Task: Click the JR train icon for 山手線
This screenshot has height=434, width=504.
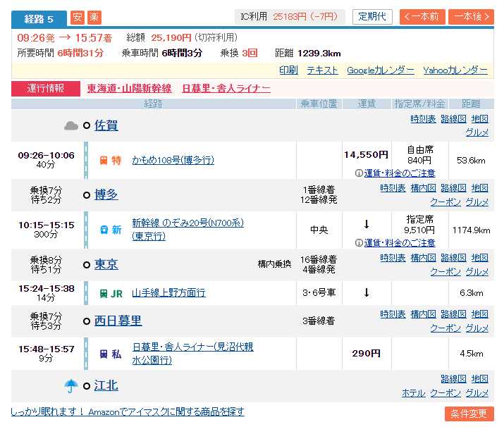Action: click(104, 293)
